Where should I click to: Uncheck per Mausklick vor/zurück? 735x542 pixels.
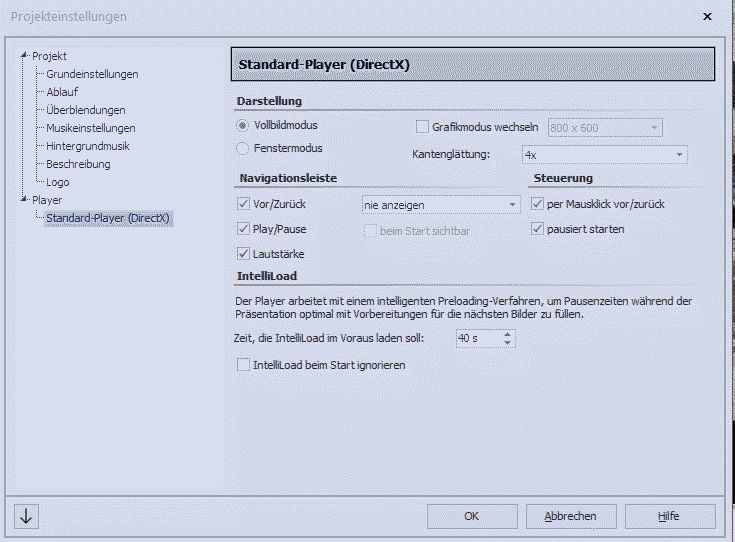pos(538,204)
